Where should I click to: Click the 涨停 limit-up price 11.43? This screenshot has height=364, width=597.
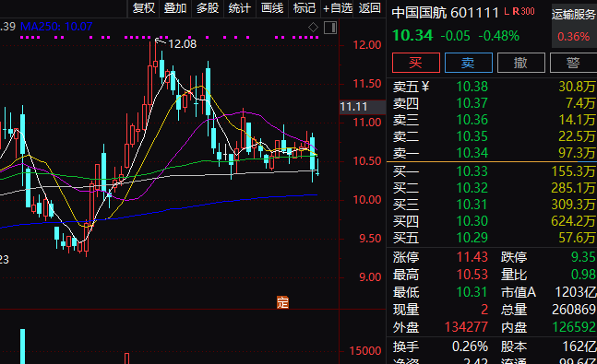pyautogui.click(x=472, y=257)
